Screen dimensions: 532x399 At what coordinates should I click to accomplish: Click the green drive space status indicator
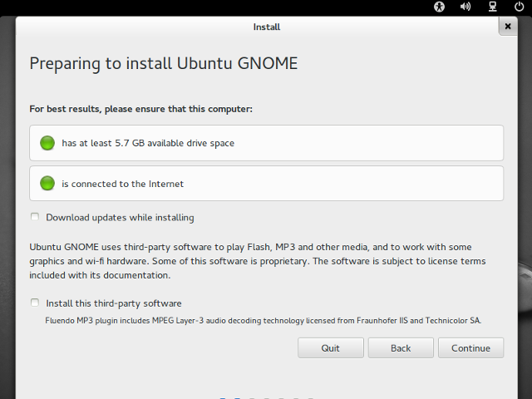[47, 143]
